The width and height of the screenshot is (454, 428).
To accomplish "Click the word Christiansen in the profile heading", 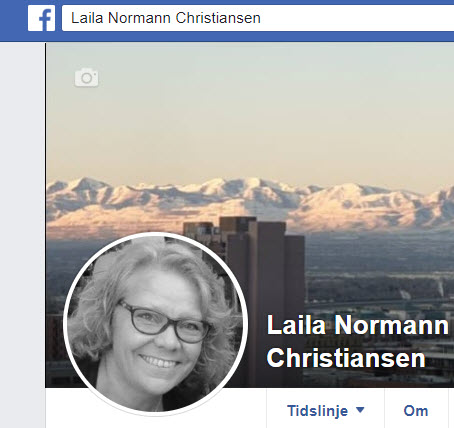I will click(x=346, y=358).
